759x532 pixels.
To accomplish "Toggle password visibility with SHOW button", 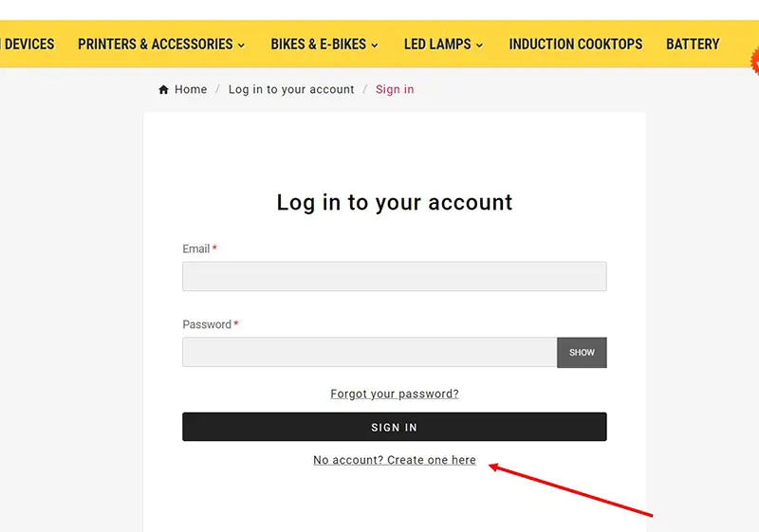I will [x=582, y=353].
